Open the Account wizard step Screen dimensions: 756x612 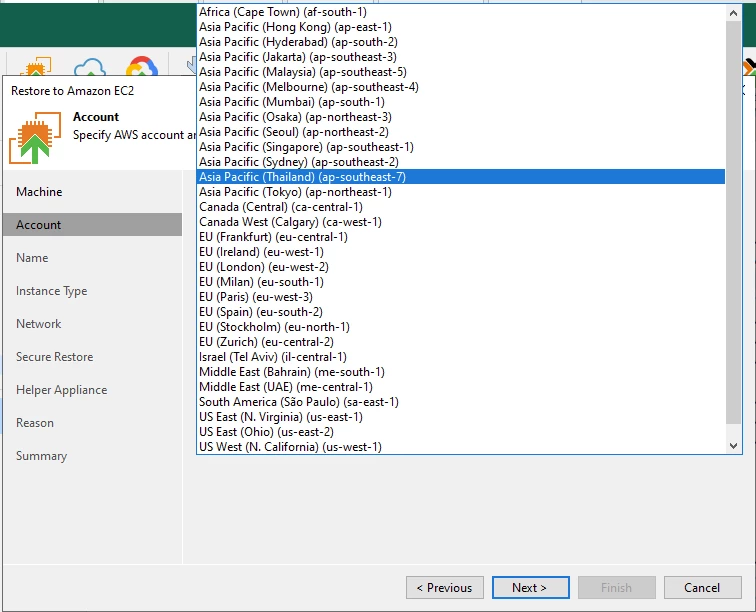93,225
